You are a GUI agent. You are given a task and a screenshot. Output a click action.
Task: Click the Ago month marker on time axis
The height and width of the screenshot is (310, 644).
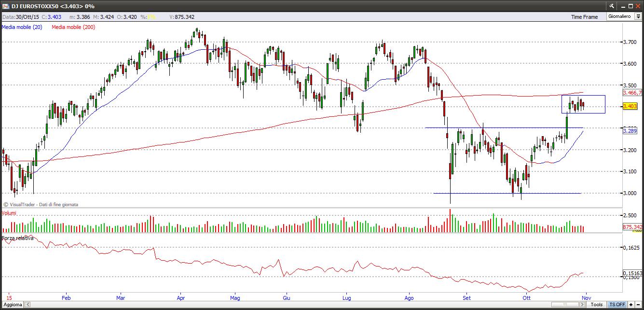[x=409, y=298]
